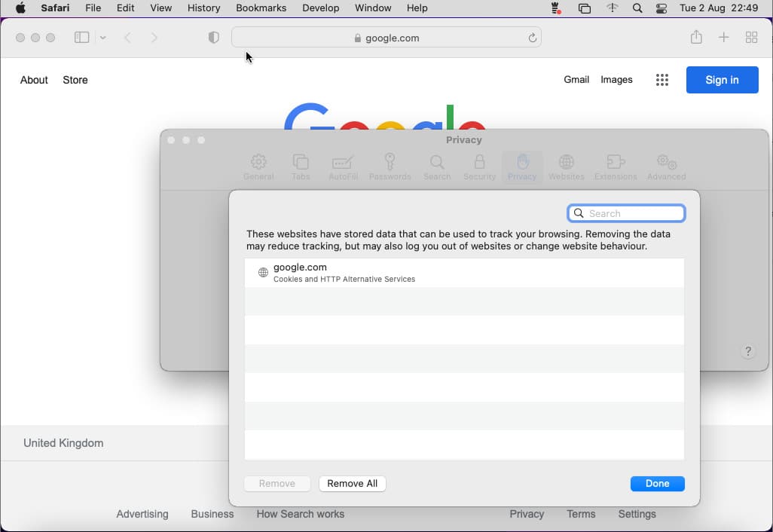Open Spotlight search in menu bar
The width and height of the screenshot is (773, 532).
[637, 8]
